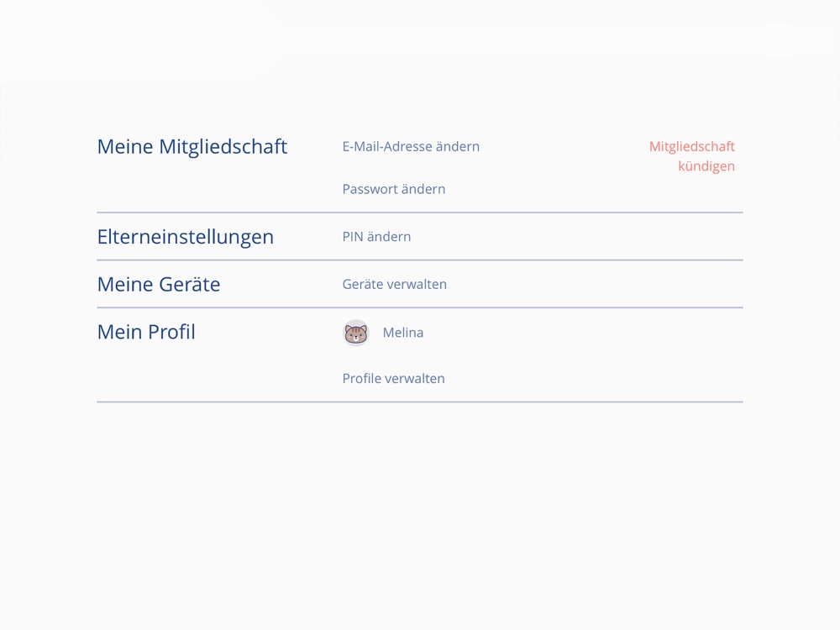Image resolution: width=840 pixels, height=630 pixels.
Task: Open PIN ändern under Elterneinstellungen
Action: point(376,237)
